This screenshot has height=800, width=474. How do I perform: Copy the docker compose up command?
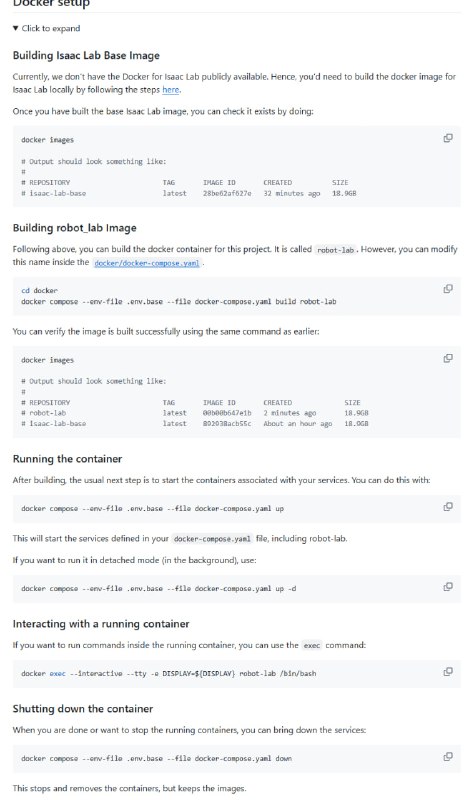[x=447, y=507]
